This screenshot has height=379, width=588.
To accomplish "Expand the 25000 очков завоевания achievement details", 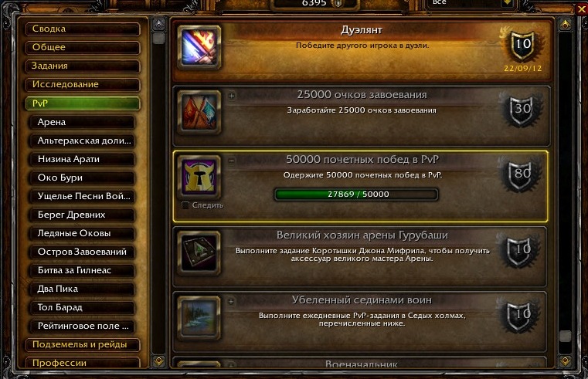I will coord(231,96).
